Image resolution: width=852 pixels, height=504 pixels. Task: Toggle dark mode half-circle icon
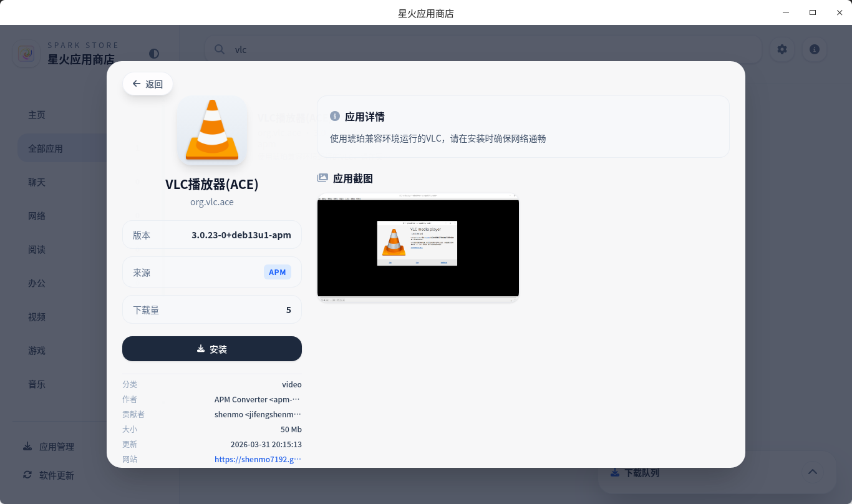(154, 54)
